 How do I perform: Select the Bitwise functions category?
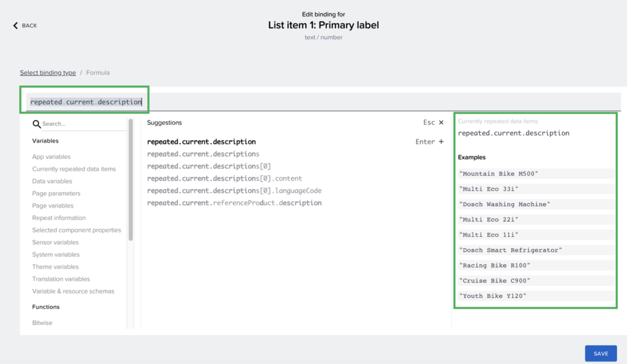pos(43,322)
